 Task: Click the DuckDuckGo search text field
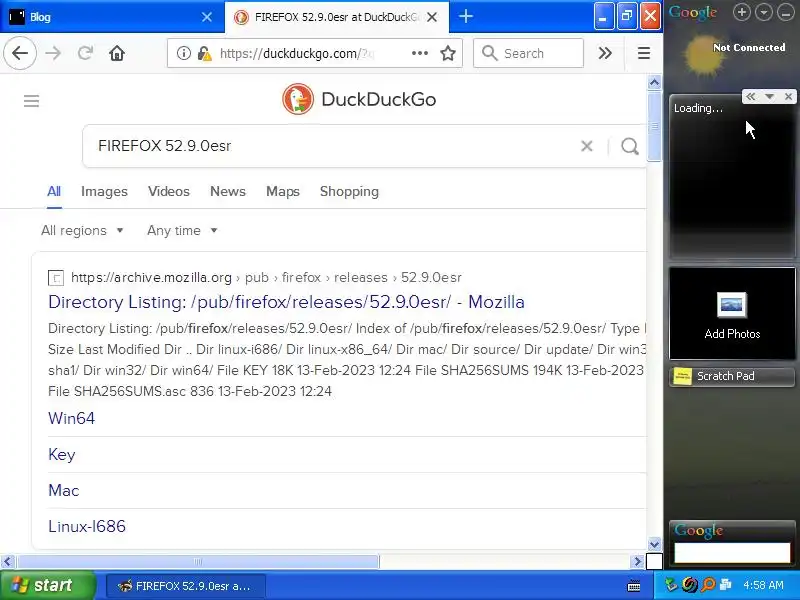click(332, 146)
